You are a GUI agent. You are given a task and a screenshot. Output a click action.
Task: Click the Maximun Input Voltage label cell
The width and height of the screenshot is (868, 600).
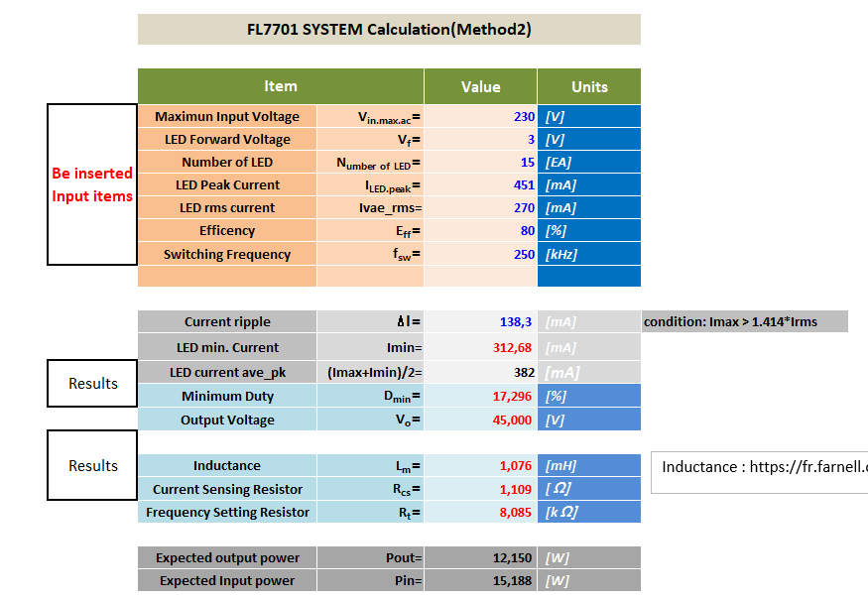pyautogui.click(x=227, y=116)
